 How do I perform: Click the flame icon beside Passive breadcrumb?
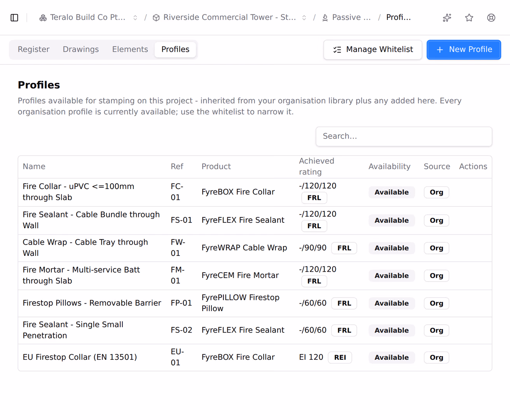(325, 18)
